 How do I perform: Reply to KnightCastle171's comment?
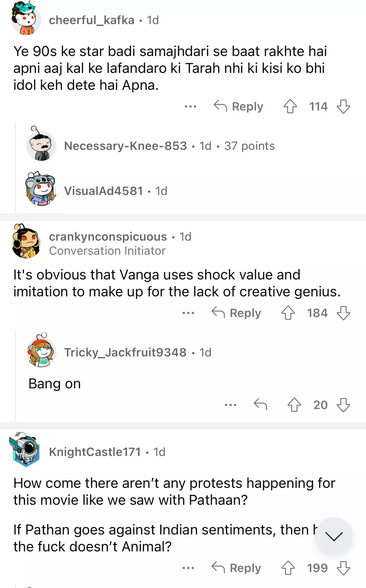tap(236, 568)
